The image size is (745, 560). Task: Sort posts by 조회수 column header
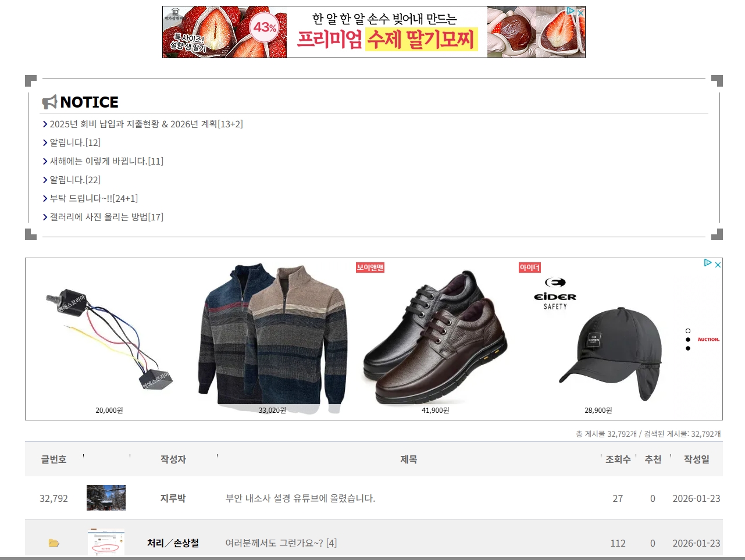click(x=618, y=459)
